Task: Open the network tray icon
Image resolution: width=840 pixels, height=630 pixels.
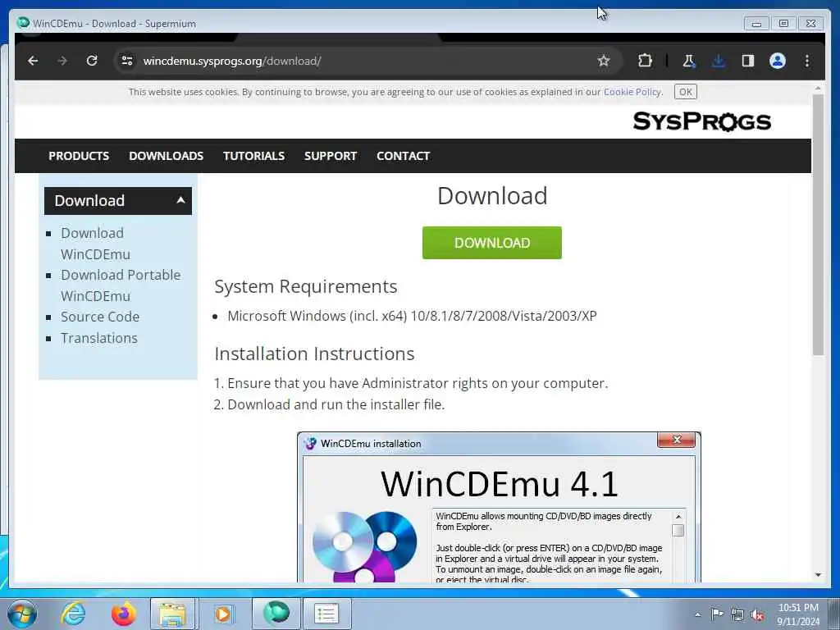Action: pyautogui.click(x=737, y=615)
